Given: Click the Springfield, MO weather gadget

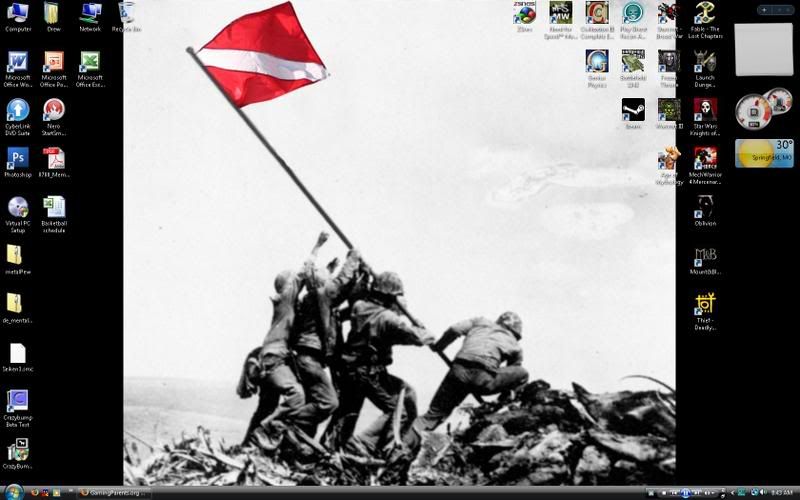Looking at the screenshot, I should pos(764,153).
